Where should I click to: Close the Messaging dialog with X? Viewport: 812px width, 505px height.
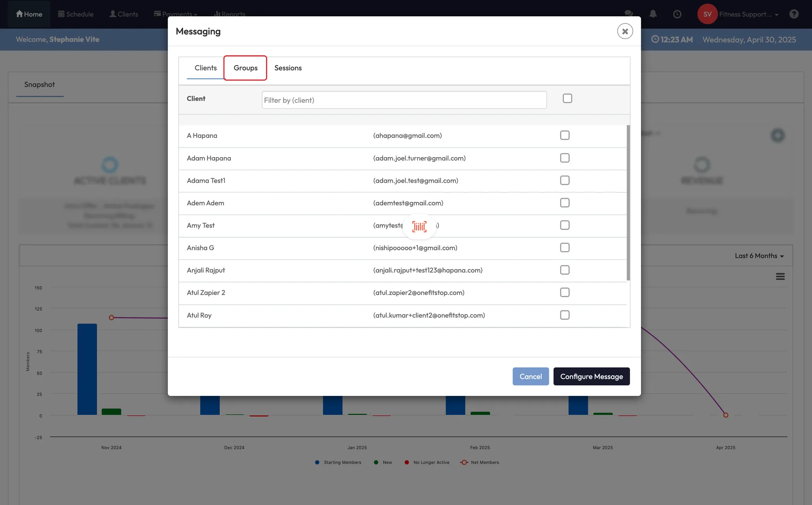pos(625,31)
